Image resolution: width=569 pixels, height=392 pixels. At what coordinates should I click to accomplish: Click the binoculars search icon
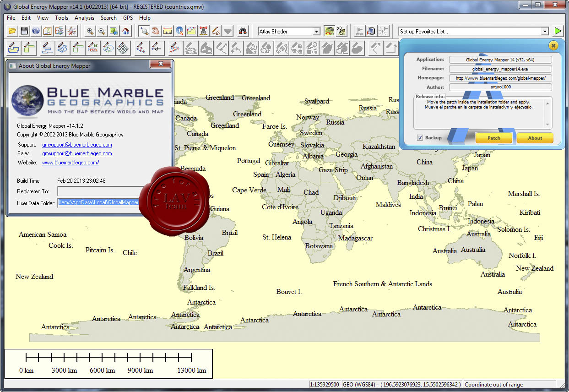243,31
